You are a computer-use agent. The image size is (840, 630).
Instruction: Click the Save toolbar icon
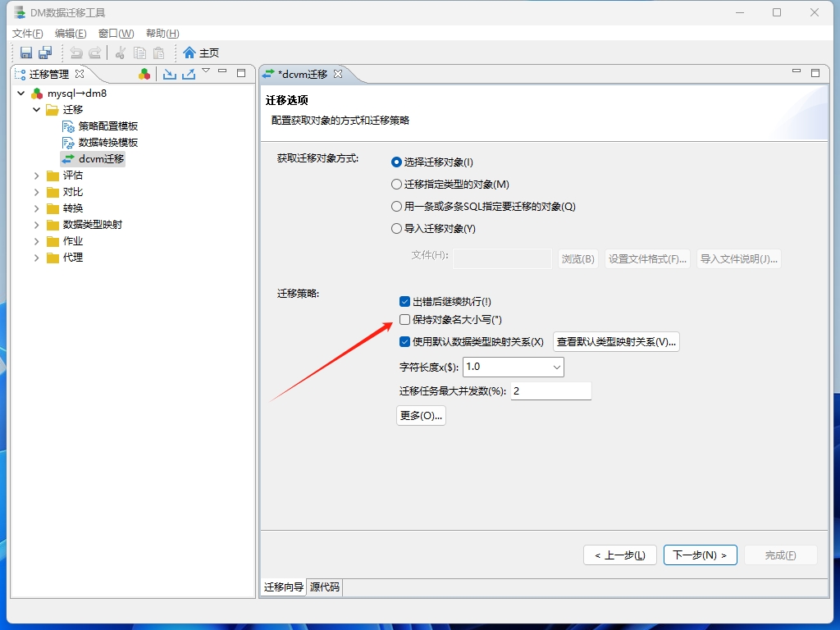pyautogui.click(x=25, y=52)
